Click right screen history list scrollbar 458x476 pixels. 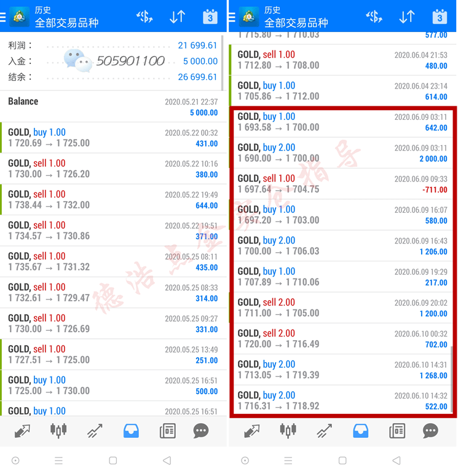click(x=452, y=379)
